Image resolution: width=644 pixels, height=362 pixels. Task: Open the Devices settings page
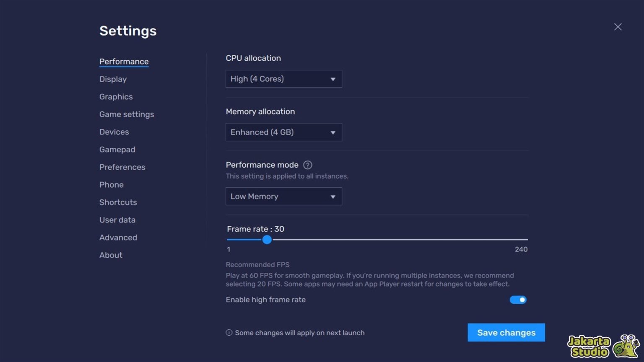click(x=114, y=132)
